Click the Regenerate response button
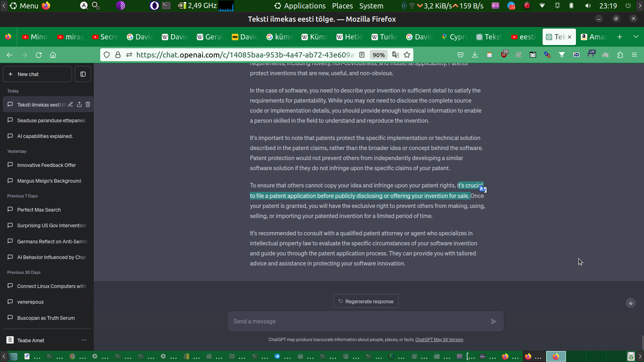The image size is (644, 362). click(x=366, y=301)
